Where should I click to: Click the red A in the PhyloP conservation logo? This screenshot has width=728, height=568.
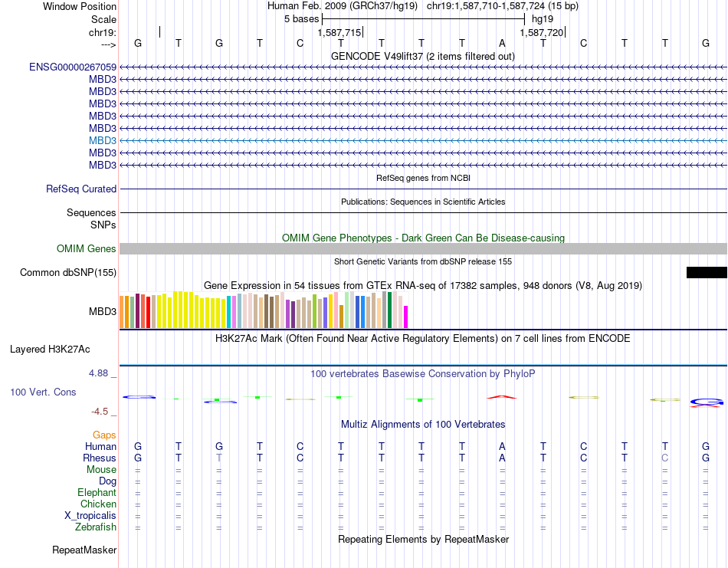pyautogui.click(x=502, y=397)
